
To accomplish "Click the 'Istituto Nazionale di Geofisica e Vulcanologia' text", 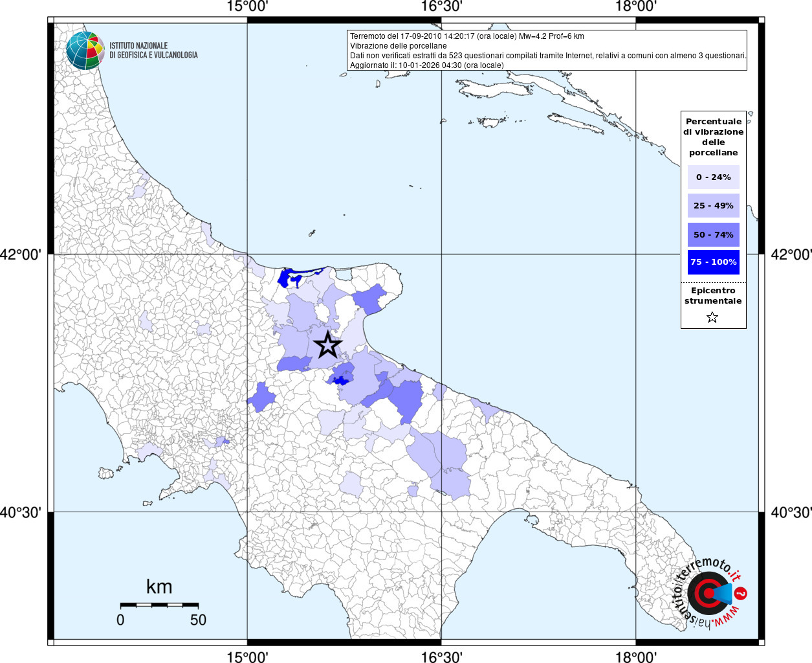I will pos(153,51).
